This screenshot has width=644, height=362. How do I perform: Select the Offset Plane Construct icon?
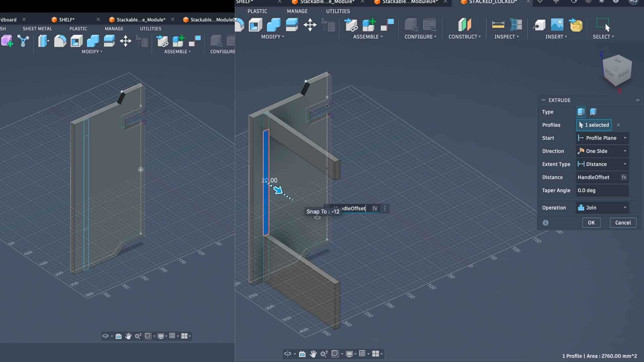tap(465, 25)
